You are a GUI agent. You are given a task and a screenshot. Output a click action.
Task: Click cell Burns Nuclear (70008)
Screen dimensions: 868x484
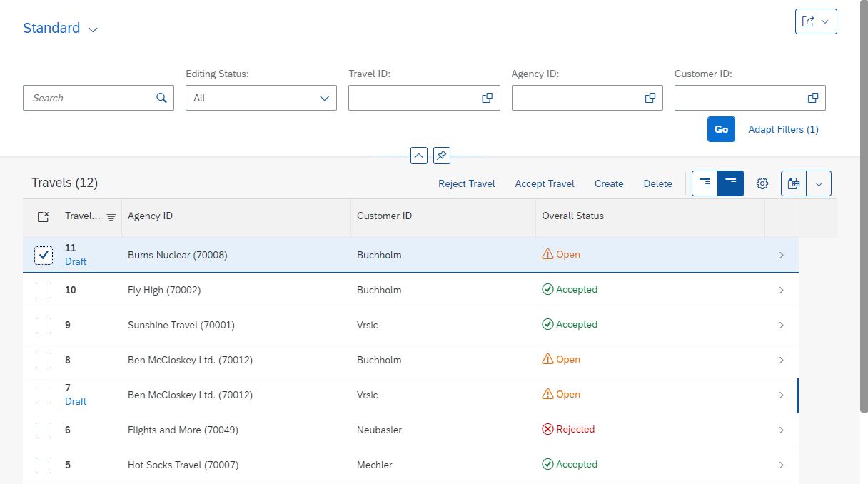(x=178, y=255)
